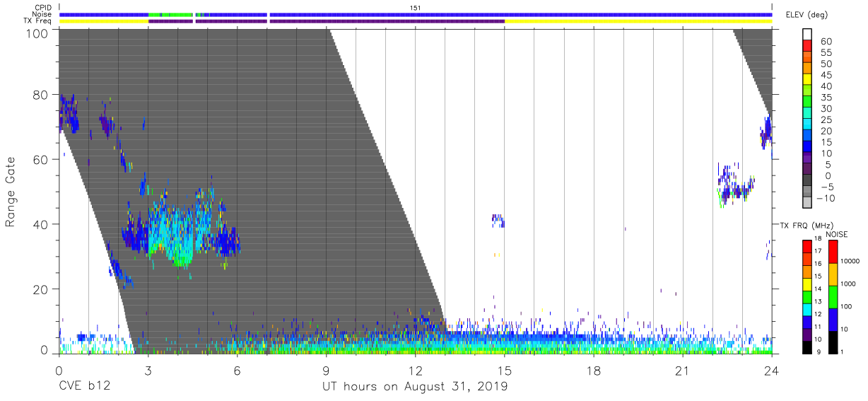The height and width of the screenshot is (401, 868).
Task: Click the green segment of the NOISE colorbar
Action: pos(833,296)
